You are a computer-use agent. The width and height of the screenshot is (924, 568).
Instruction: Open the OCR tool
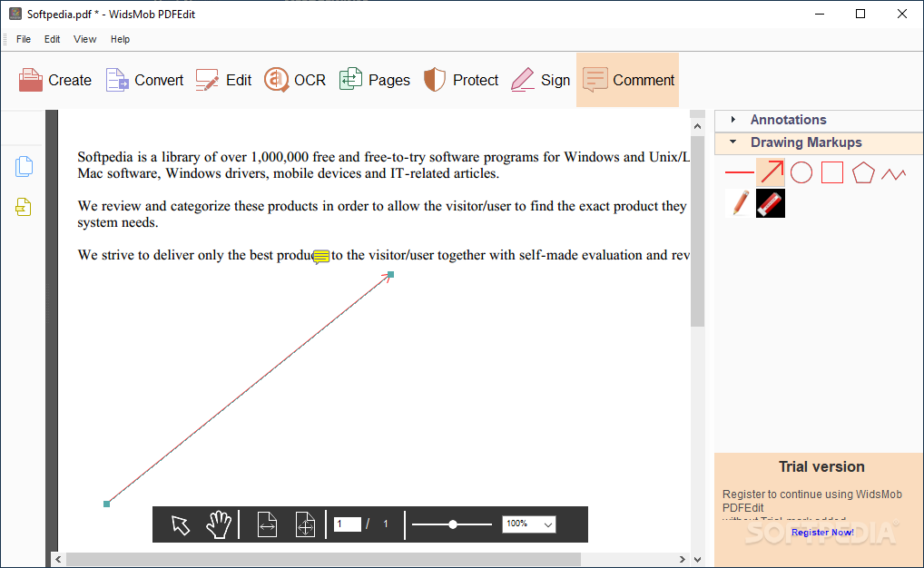pyautogui.click(x=295, y=80)
